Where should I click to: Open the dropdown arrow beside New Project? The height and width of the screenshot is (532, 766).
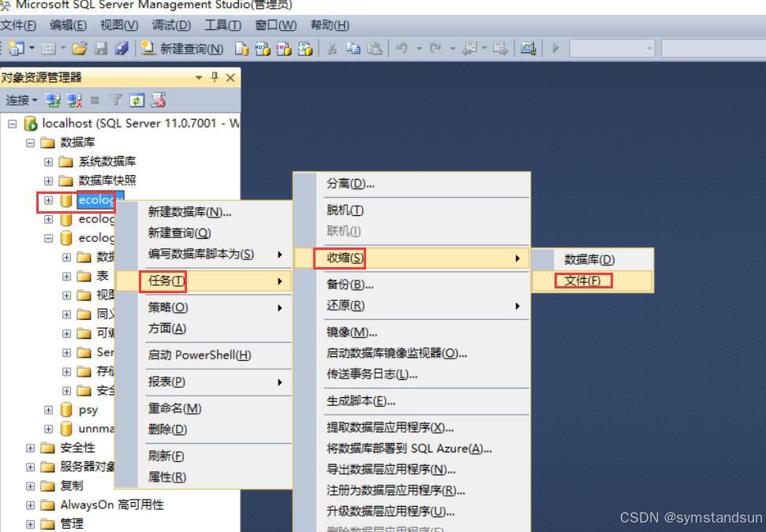point(32,48)
